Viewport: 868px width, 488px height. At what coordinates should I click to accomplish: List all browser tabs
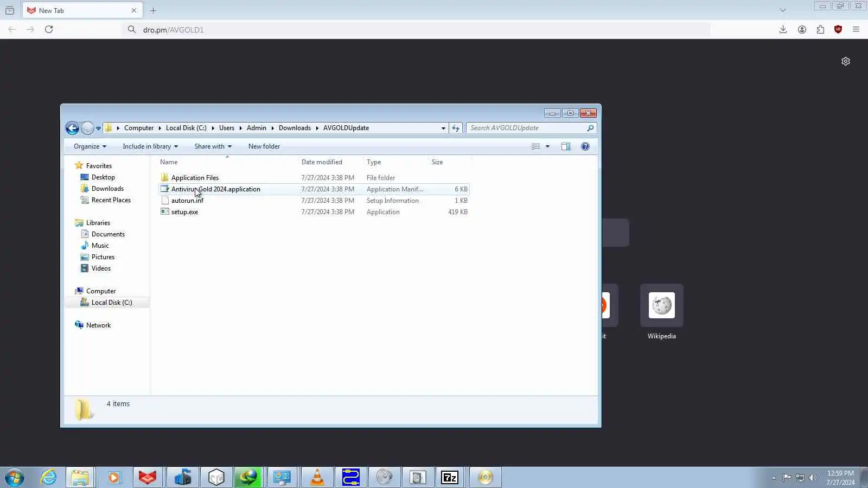tap(782, 10)
